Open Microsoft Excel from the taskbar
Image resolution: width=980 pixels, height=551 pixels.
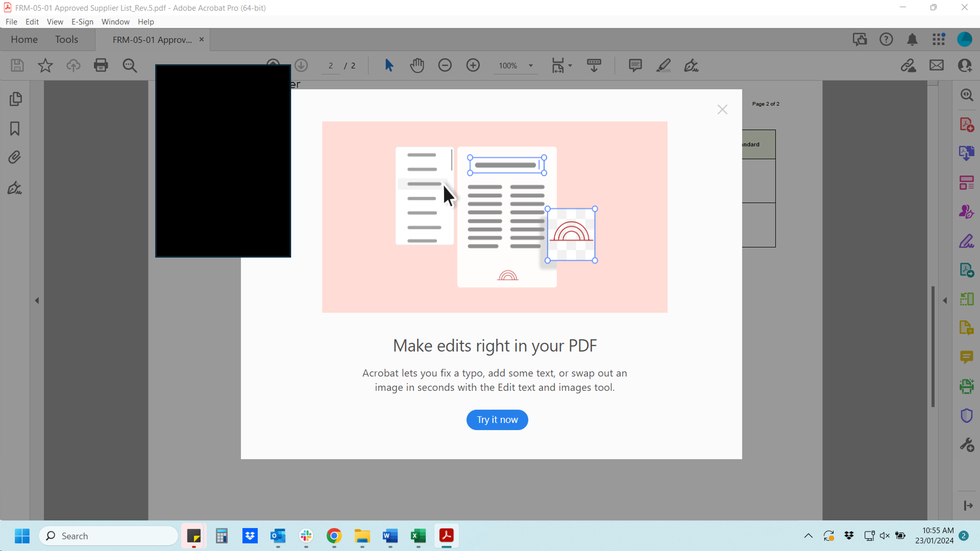(x=418, y=536)
